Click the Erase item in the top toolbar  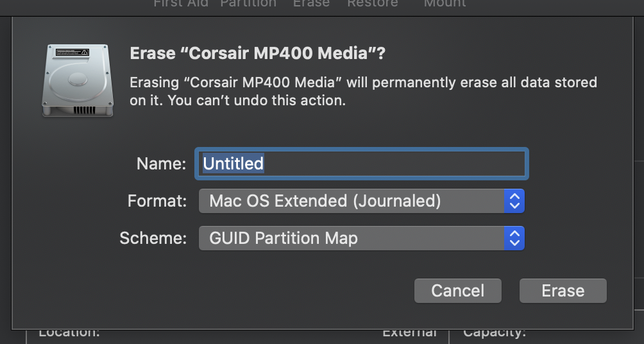[311, 3]
